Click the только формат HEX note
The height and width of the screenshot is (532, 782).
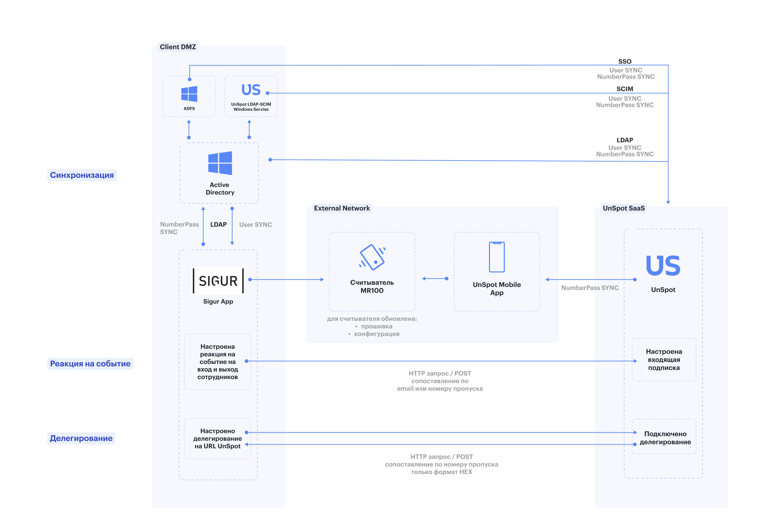442,472
